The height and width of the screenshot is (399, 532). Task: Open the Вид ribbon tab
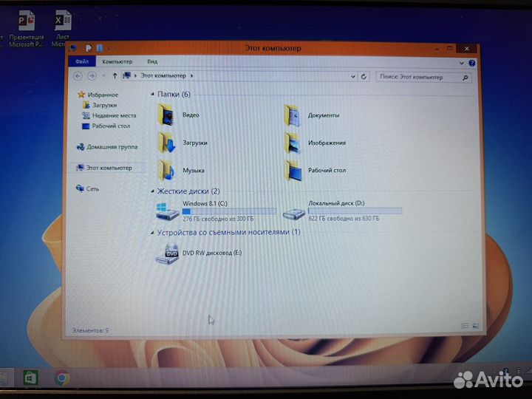tap(152, 61)
